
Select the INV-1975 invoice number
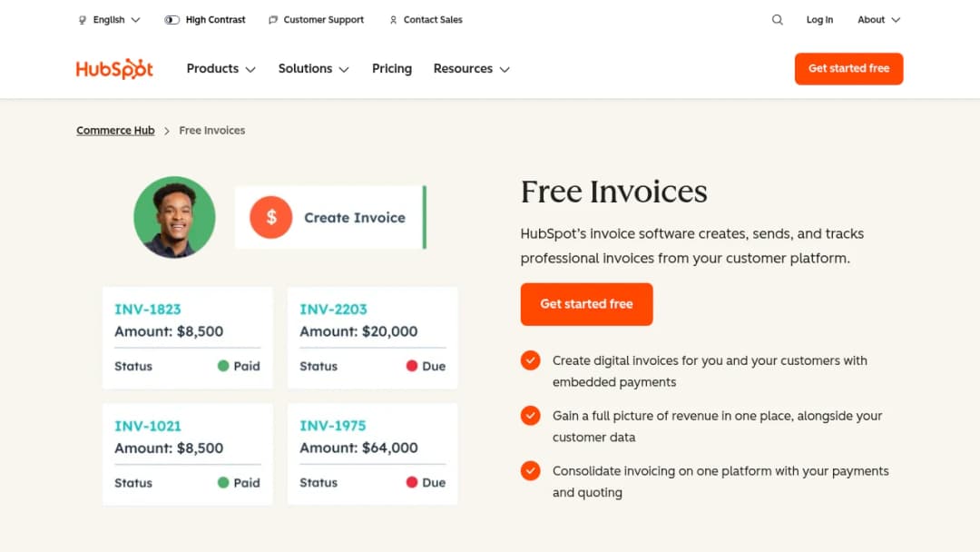point(332,426)
